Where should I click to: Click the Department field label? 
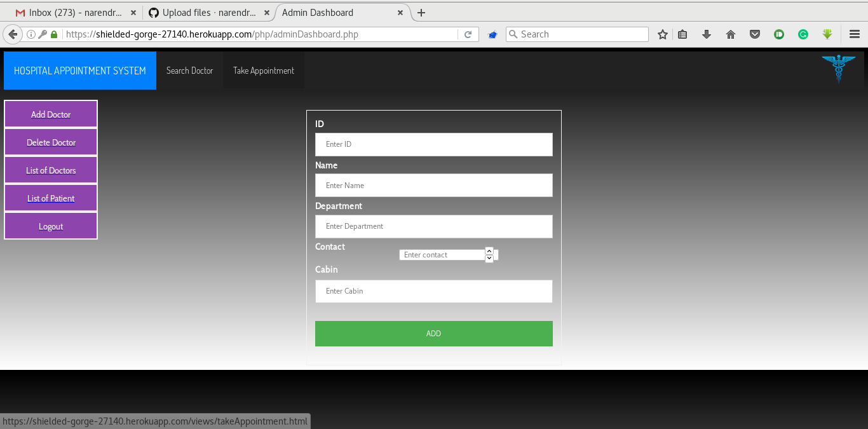(x=339, y=206)
